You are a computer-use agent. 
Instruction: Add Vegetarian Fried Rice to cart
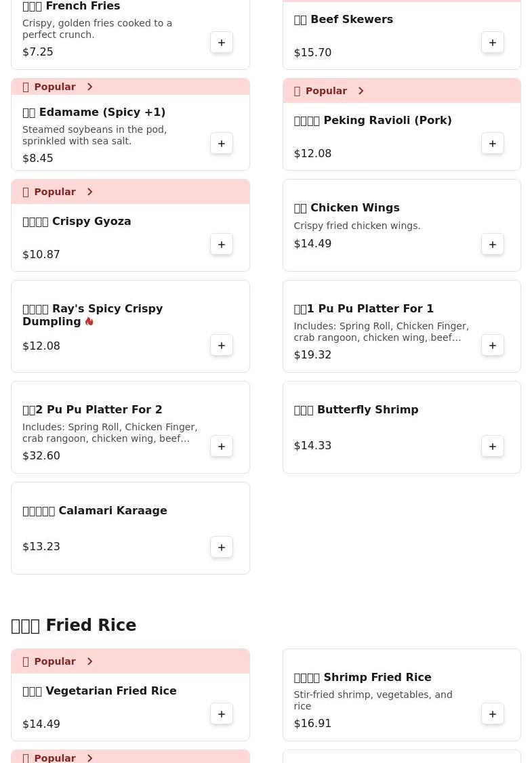[222, 714]
